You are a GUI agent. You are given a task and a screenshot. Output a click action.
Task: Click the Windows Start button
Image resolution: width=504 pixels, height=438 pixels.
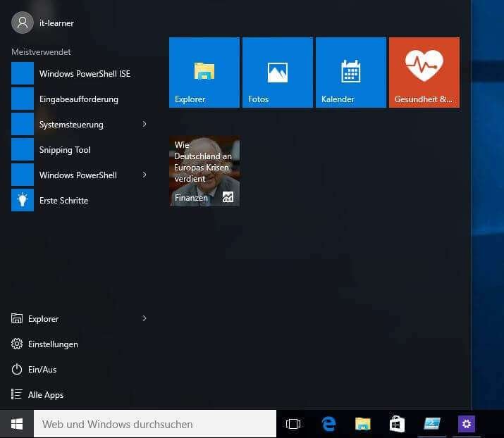(17, 424)
